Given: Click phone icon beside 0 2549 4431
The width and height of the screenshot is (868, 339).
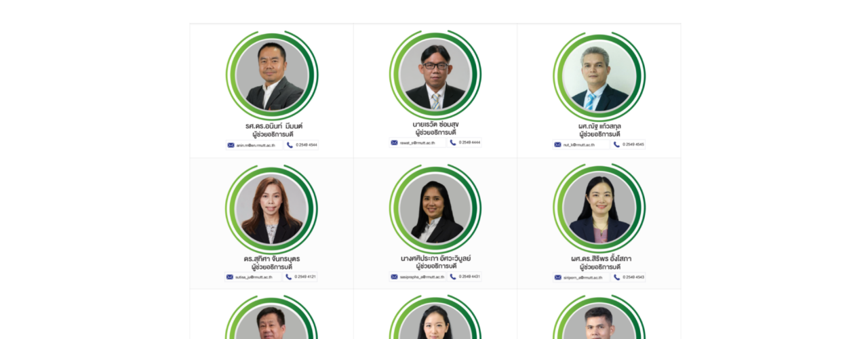Looking at the screenshot, I should coord(453,277).
